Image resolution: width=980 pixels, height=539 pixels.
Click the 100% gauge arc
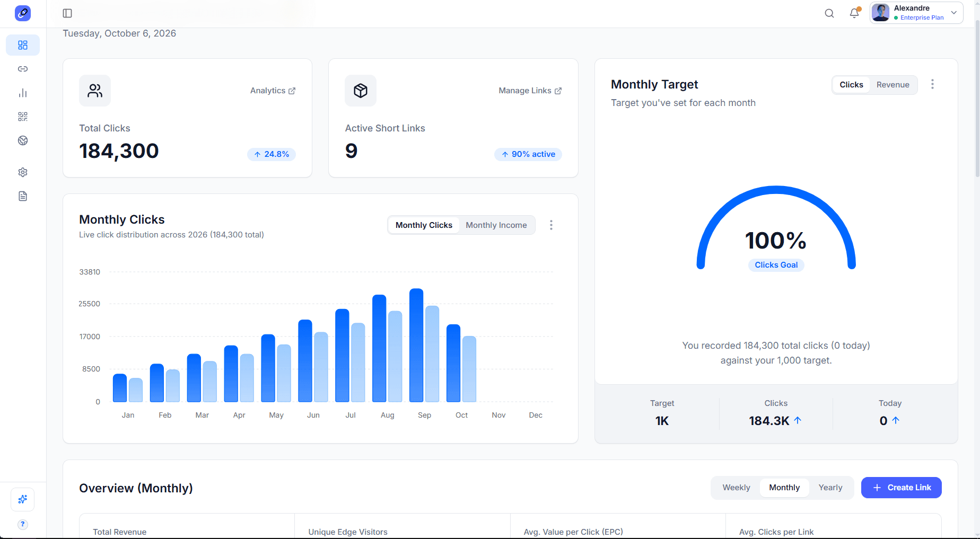pos(776,190)
